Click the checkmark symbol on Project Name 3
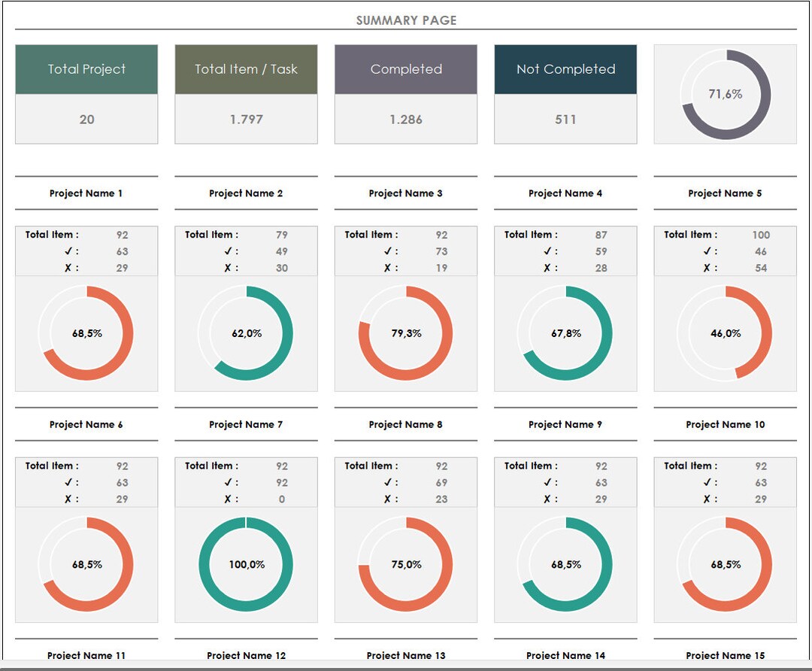Image resolution: width=812 pixels, height=671 pixels. pos(388,250)
